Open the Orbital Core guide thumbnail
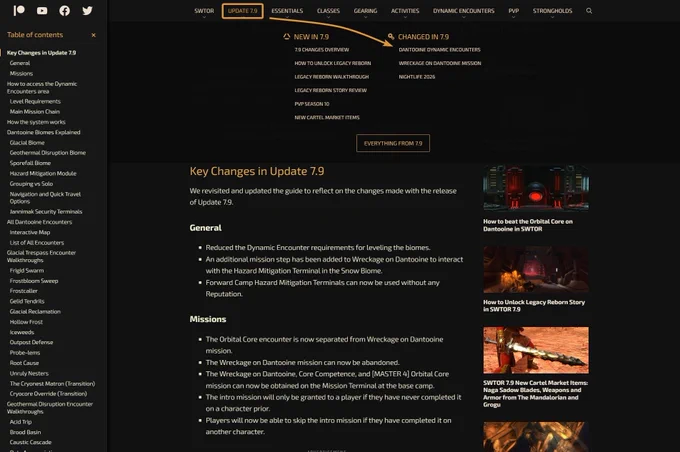 [x=536, y=188]
